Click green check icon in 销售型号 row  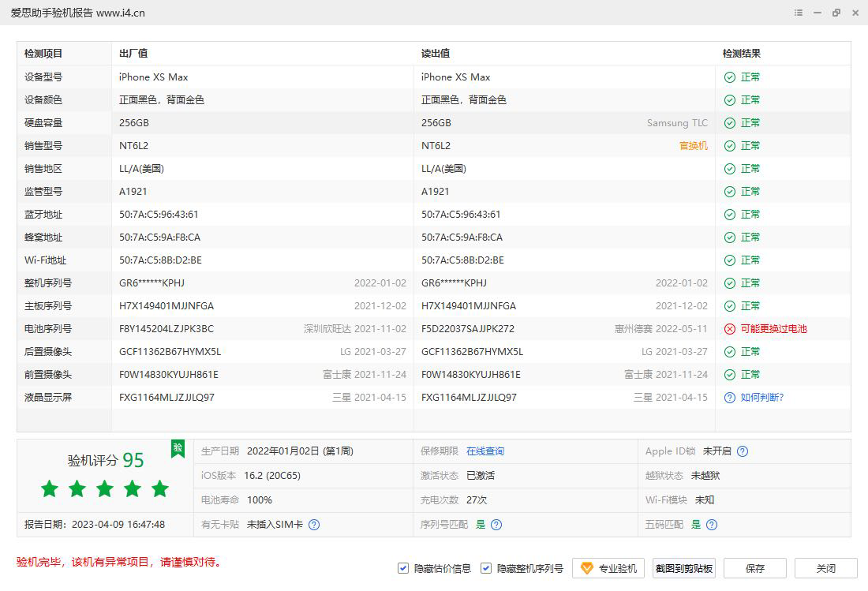(730, 146)
